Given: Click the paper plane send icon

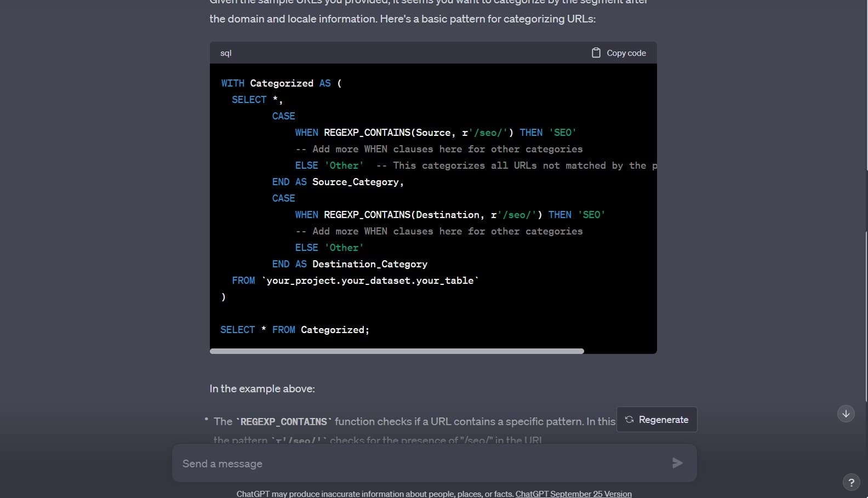Looking at the screenshot, I should pos(677,463).
